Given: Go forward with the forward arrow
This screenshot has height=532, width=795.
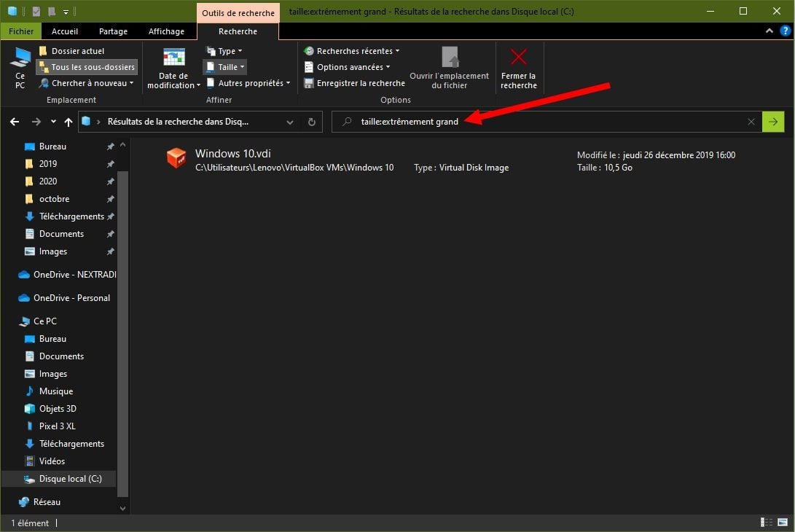Looking at the screenshot, I should (36, 122).
